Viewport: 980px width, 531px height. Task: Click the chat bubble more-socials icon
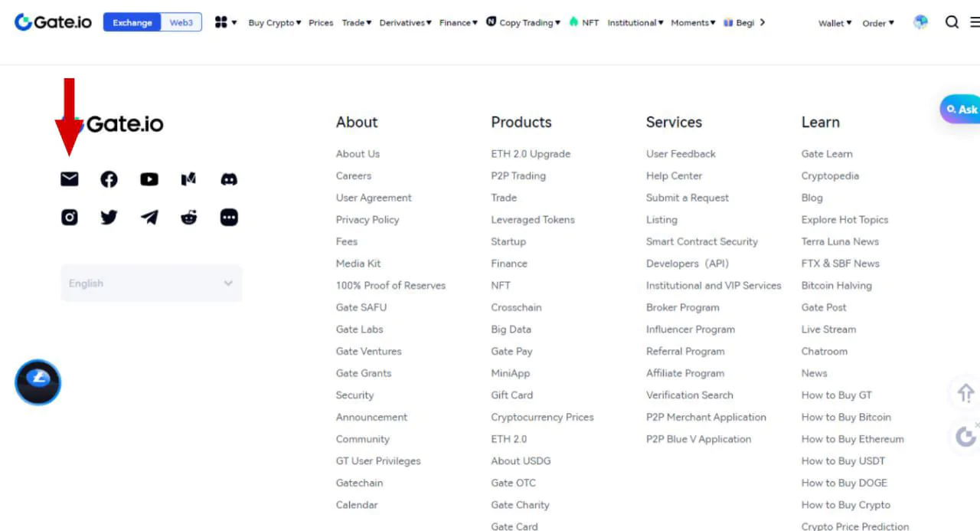[229, 218]
